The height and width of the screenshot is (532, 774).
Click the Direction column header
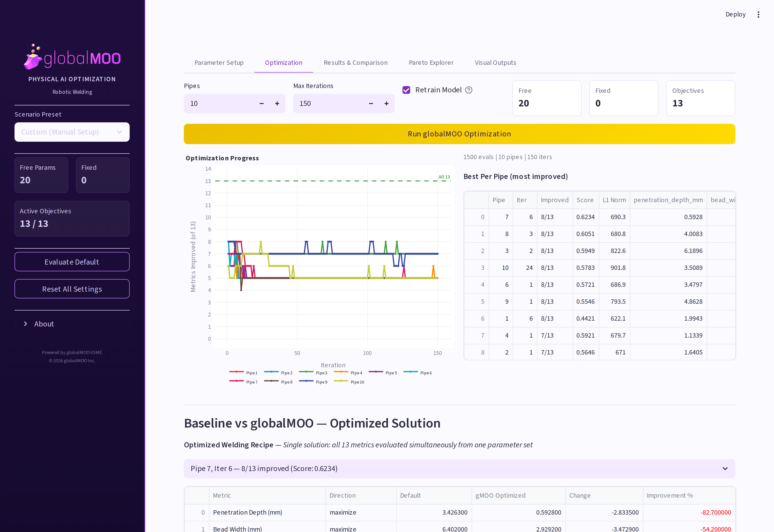tap(361, 495)
